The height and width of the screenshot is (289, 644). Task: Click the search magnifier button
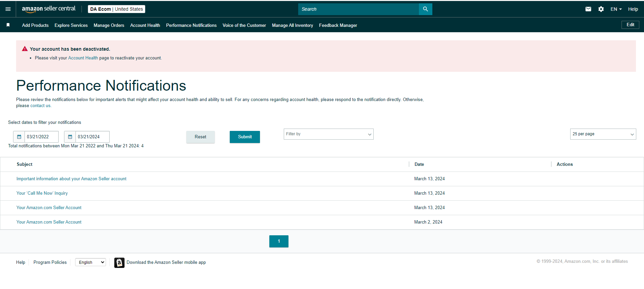(425, 9)
